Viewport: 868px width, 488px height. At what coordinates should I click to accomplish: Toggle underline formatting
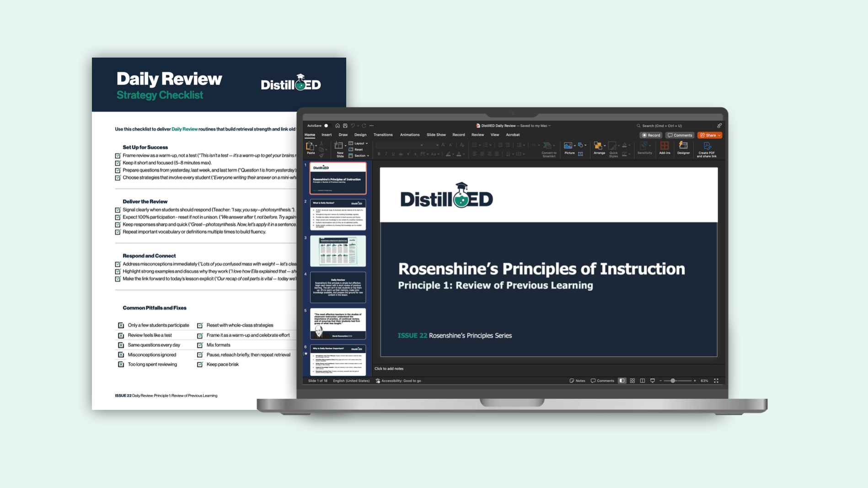click(393, 154)
